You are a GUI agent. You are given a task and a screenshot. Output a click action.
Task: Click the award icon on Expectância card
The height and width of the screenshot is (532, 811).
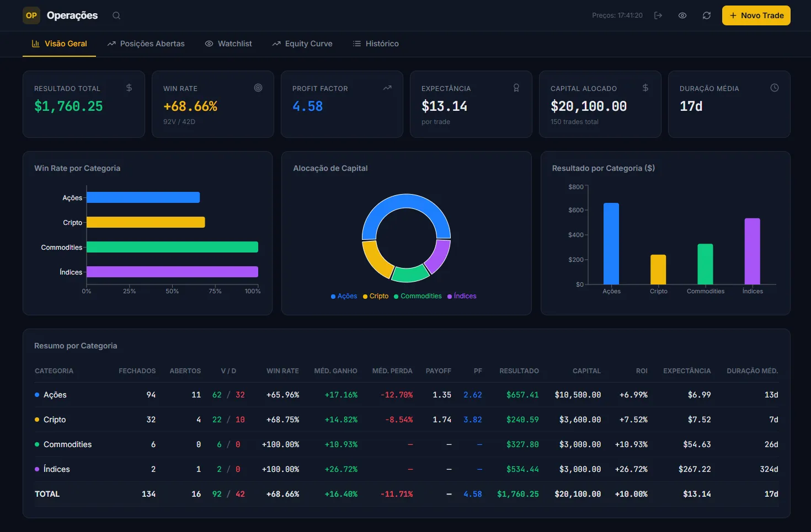click(x=516, y=88)
